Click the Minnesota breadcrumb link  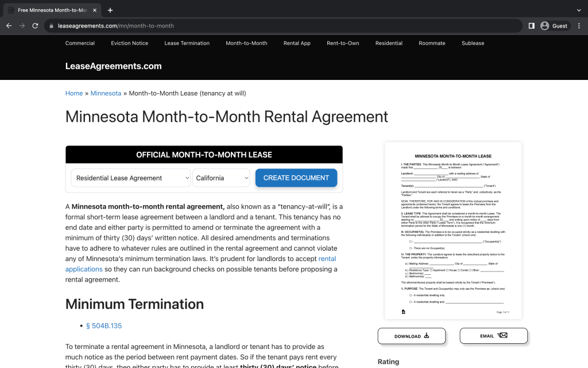106,93
